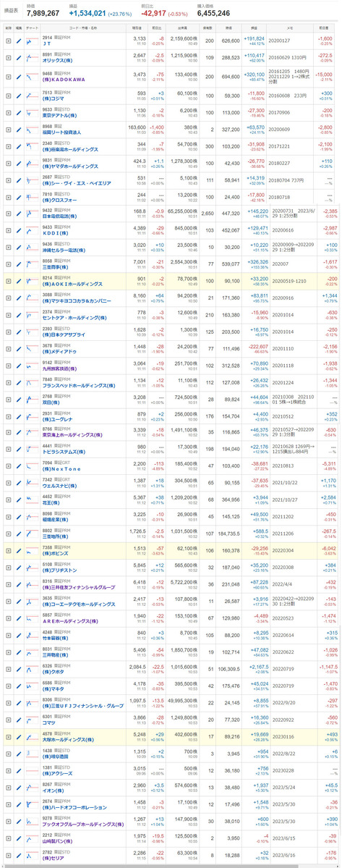Screen dimensions: 347x868
Task: Sort by the 前日比 column header
Action: pyautogui.click(x=157, y=27)
